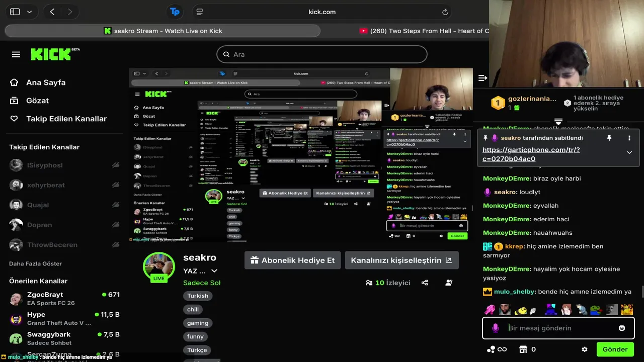This screenshot has width=644, height=362.
Task: Click the offline icon next to xehyrberat
Action: (116, 185)
